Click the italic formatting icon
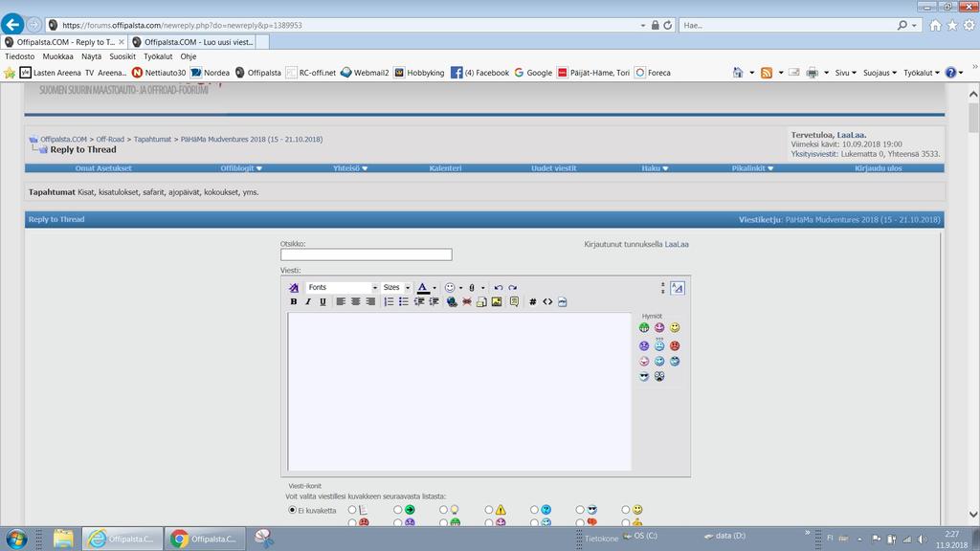 308,302
